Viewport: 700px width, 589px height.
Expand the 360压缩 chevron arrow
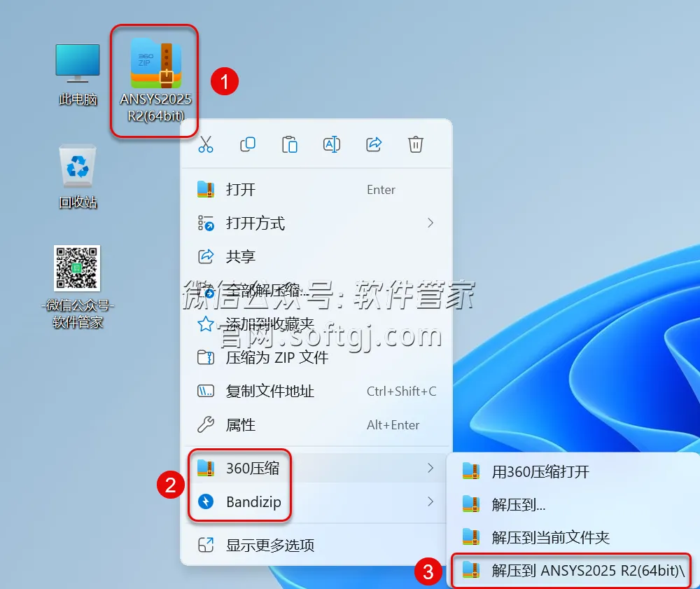[x=430, y=468]
